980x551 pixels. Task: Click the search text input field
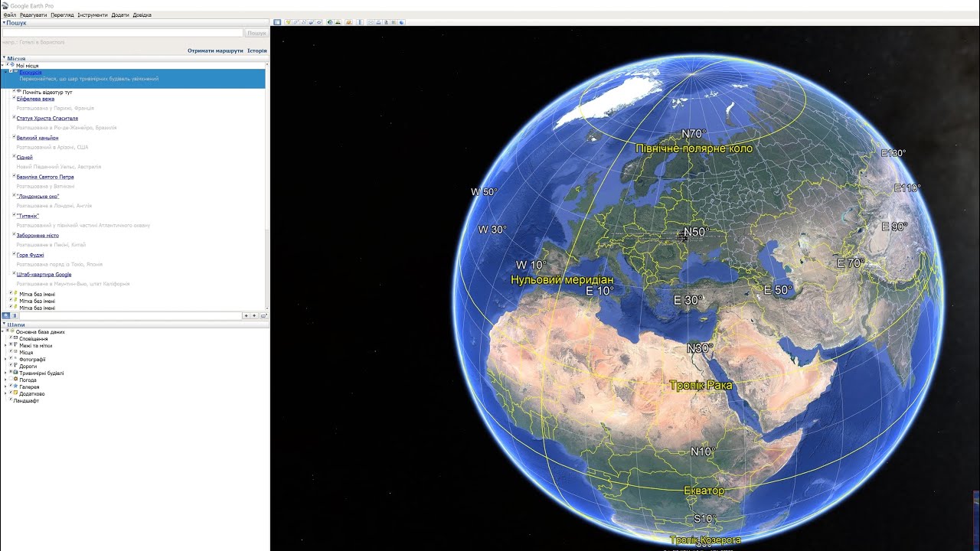tap(122, 33)
